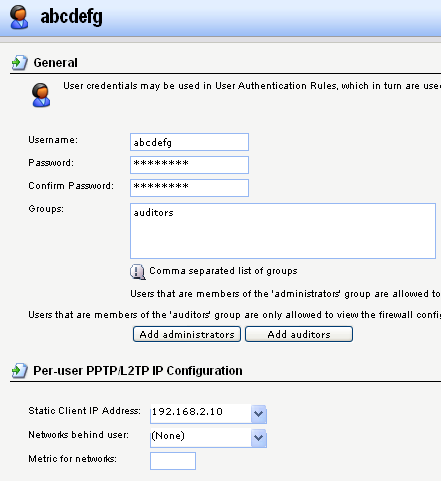441x481 pixels.
Task: Click the Per-user PPTP/L2TP IP Configuration heading
Action: (x=138, y=371)
